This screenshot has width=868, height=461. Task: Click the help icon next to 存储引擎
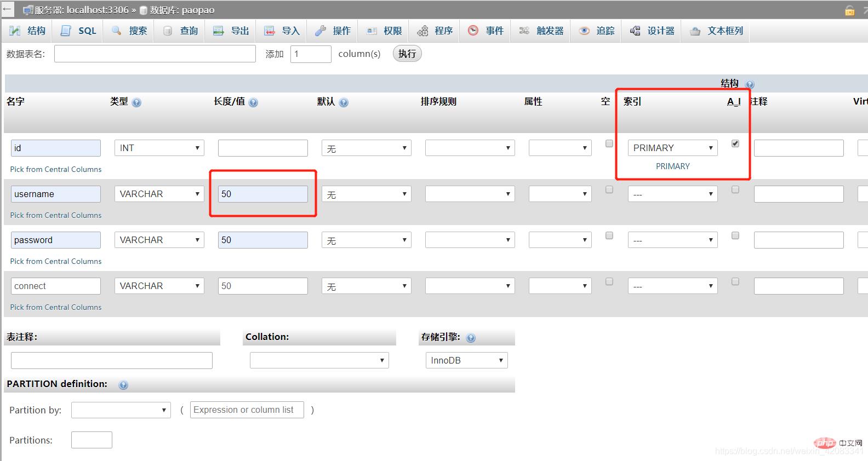click(471, 338)
